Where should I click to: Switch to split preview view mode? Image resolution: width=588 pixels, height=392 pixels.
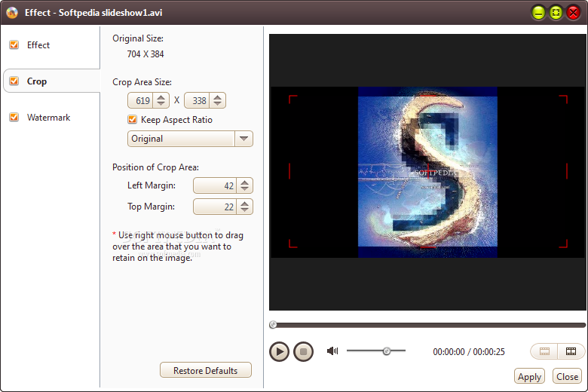coord(571,351)
